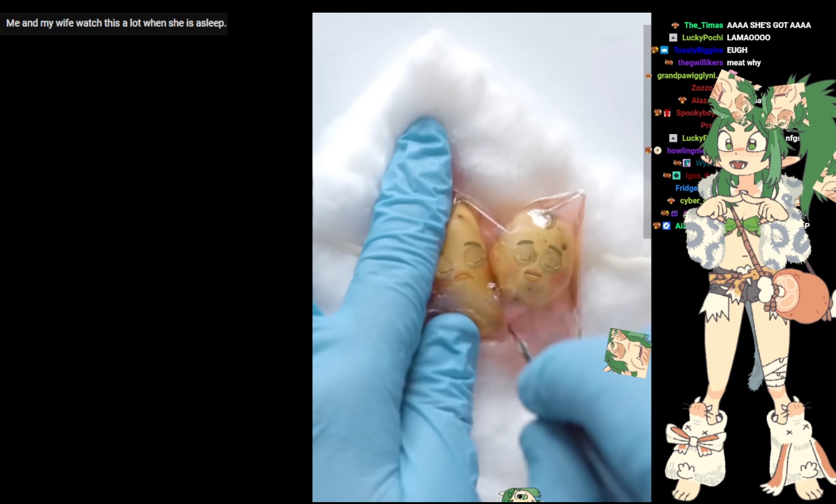Click the lightning badge beside howlingm username
Screen dimensions: 836x504
658,151
